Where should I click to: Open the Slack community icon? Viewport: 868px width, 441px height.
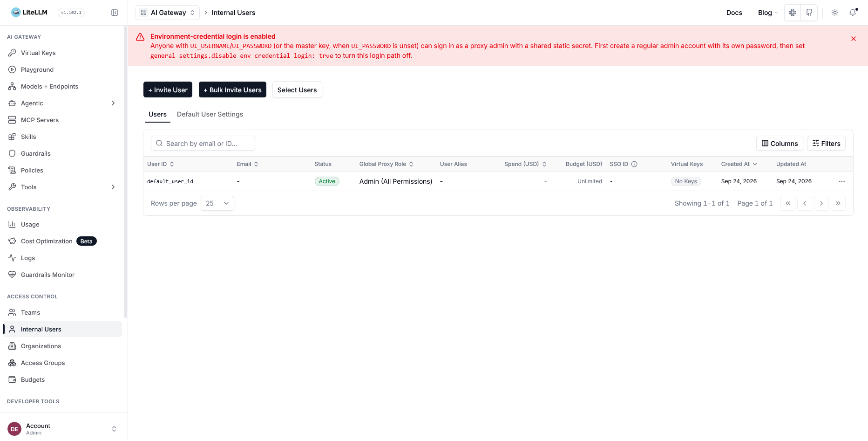pyautogui.click(x=793, y=13)
